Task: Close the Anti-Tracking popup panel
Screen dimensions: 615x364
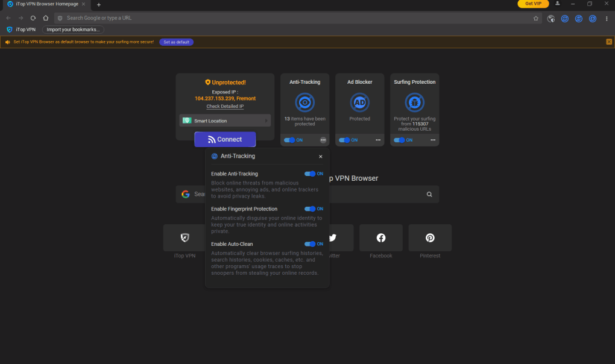Action: pyautogui.click(x=320, y=157)
